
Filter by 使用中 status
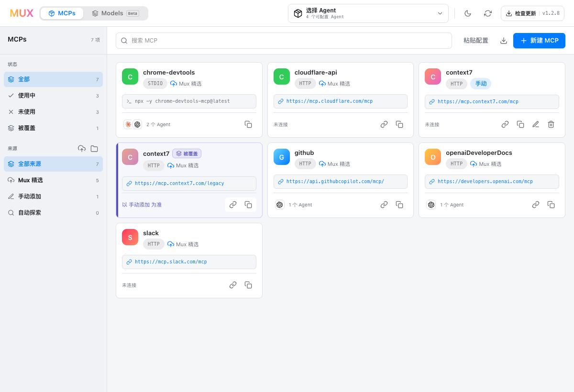pos(53,96)
